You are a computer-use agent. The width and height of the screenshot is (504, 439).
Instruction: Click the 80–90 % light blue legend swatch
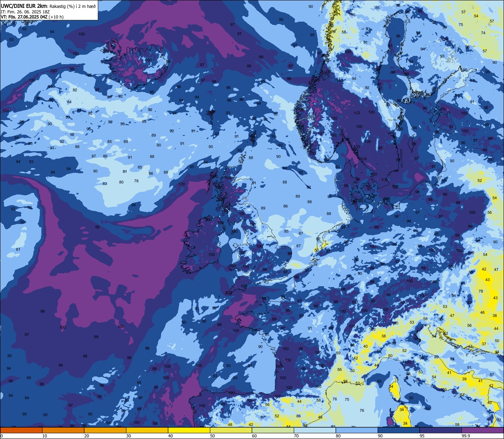pyautogui.click(x=356, y=430)
